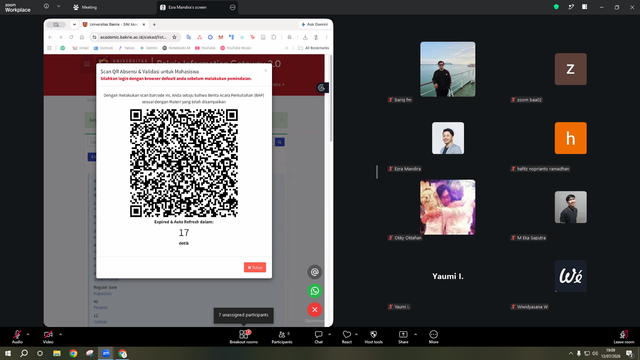Click the accessibility widget icon on the red banner

pyautogui.click(x=322, y=88)
